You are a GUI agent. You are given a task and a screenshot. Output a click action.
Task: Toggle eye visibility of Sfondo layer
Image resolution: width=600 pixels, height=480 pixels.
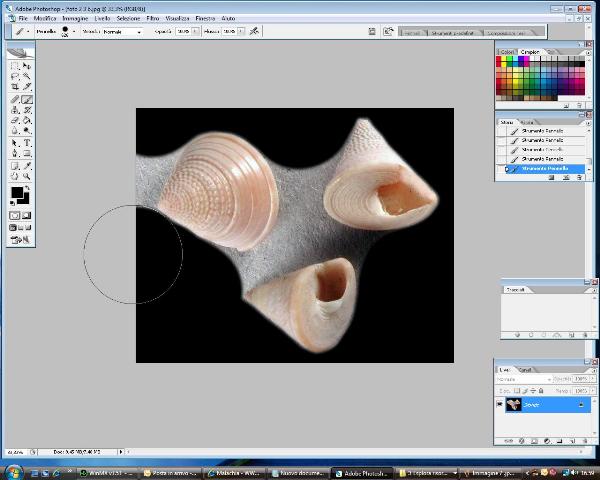500,405
